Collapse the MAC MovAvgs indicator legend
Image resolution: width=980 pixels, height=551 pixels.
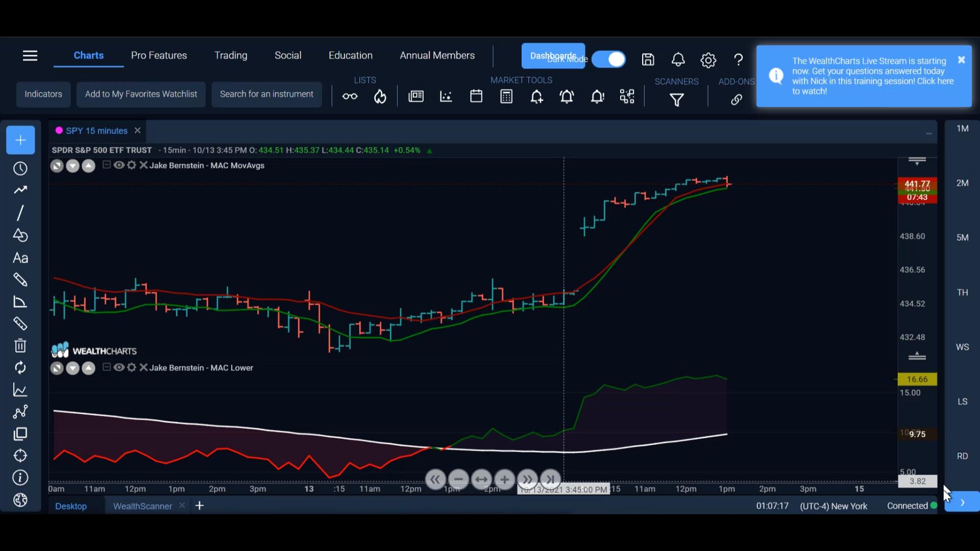pyautogui.click(x=106, y=165)
